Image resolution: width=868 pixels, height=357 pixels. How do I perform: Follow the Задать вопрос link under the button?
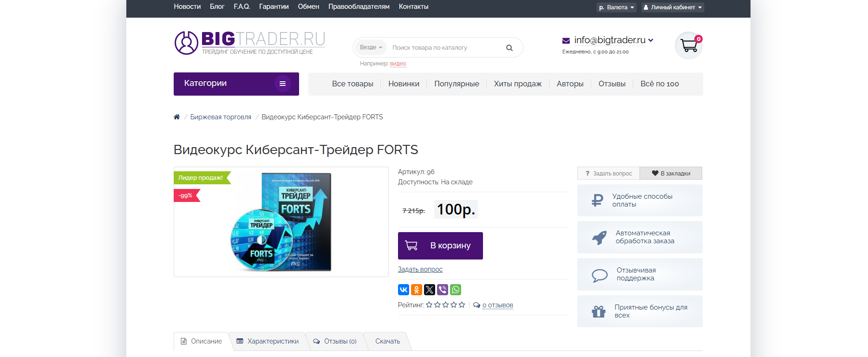pos(420,269)
